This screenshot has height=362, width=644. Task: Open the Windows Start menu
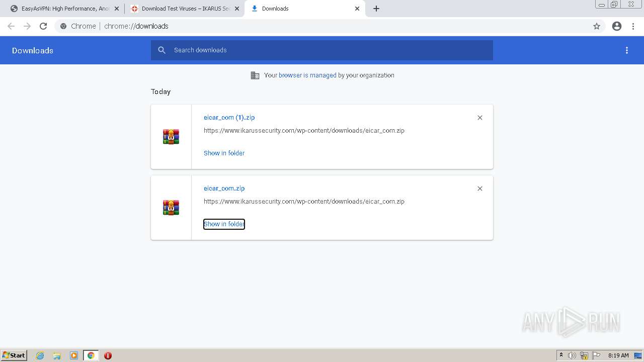click(x=14, y=355)
